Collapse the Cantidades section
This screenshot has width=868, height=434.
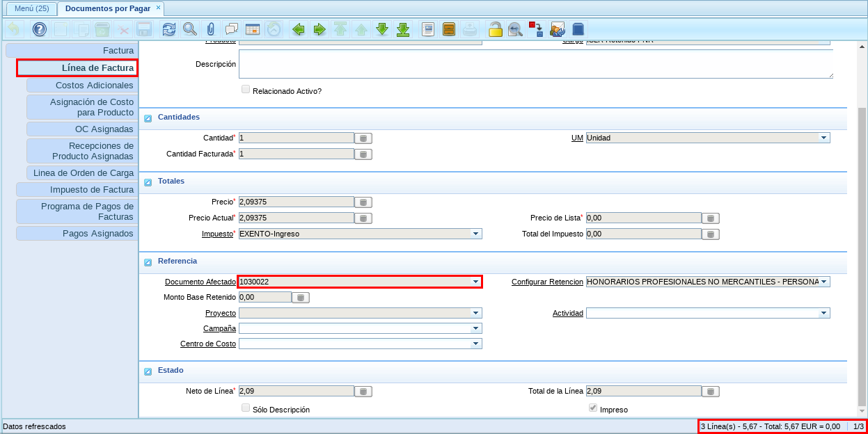point(148,118)
